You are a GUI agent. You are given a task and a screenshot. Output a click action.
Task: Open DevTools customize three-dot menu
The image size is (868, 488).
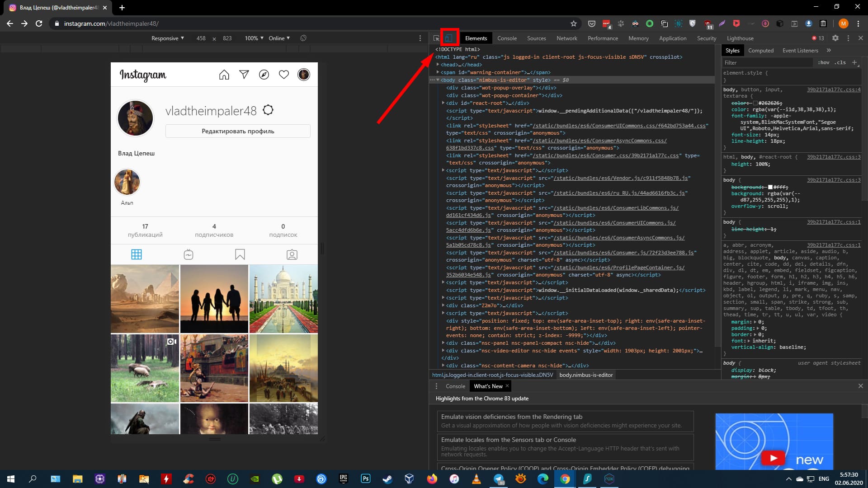tap(848, 38)
